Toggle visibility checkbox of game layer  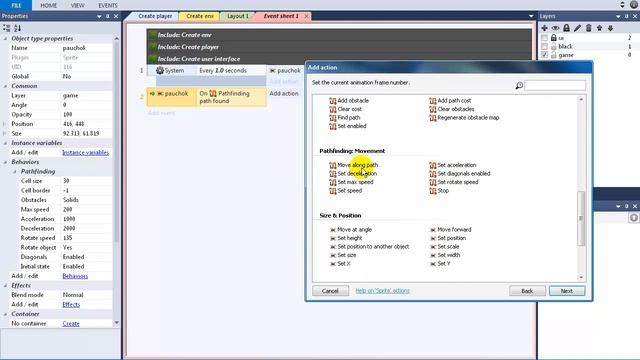point(544,55)
